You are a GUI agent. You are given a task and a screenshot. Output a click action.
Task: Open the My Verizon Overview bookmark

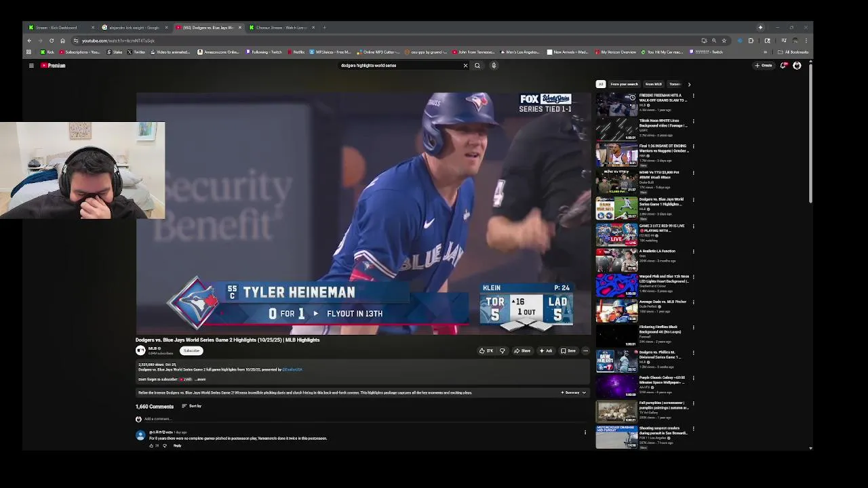pyautogui.click(x=615, y=52)
